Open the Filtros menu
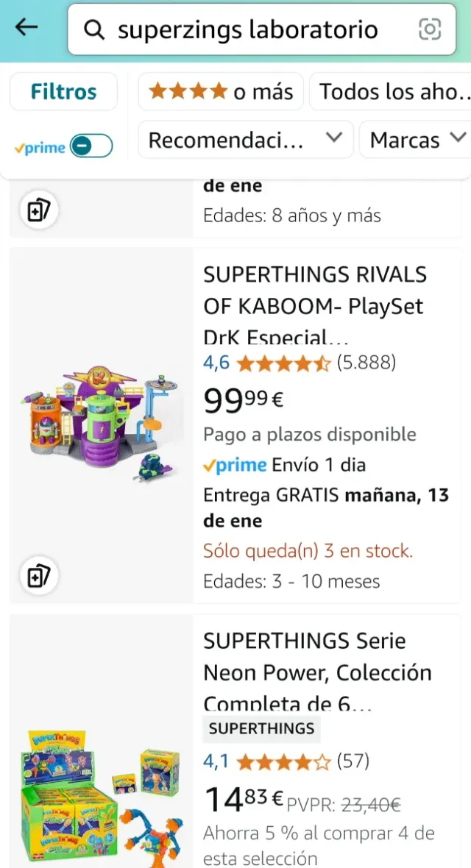 click(63, 92)
